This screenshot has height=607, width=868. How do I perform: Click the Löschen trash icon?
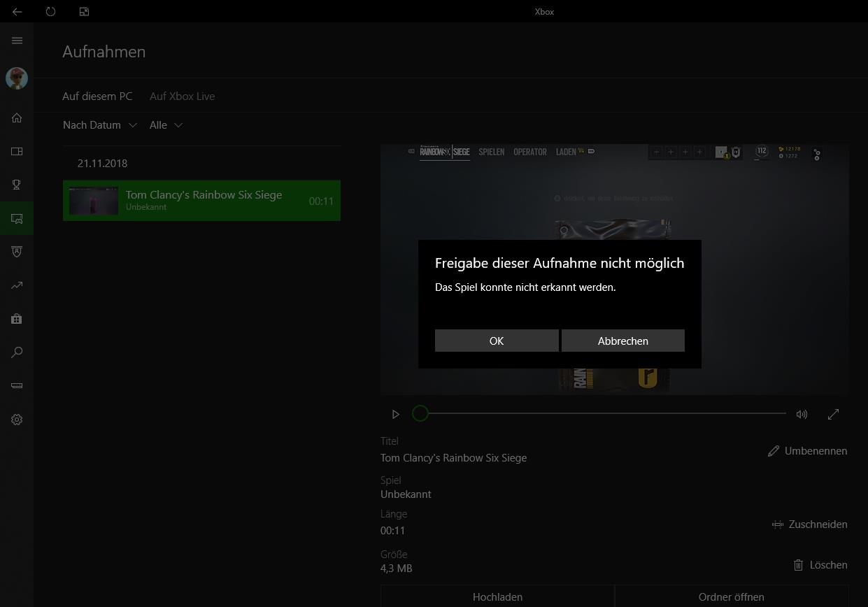(798, 565)
